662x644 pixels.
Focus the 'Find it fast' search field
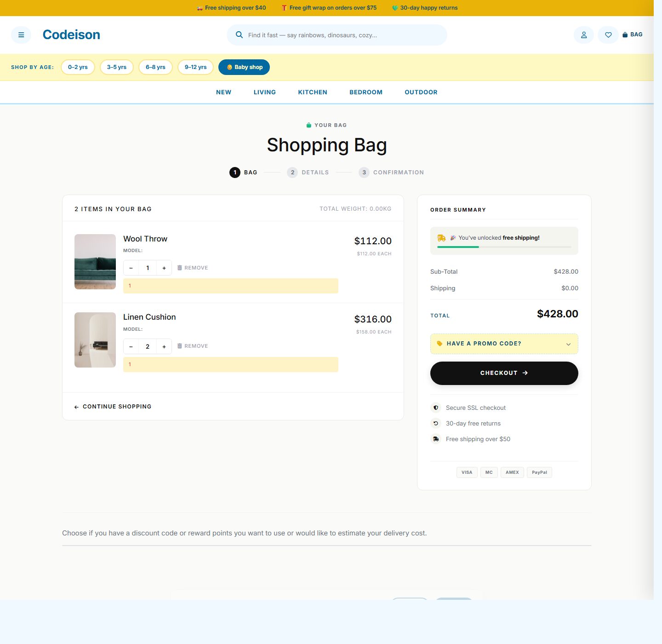coord(337,35)
